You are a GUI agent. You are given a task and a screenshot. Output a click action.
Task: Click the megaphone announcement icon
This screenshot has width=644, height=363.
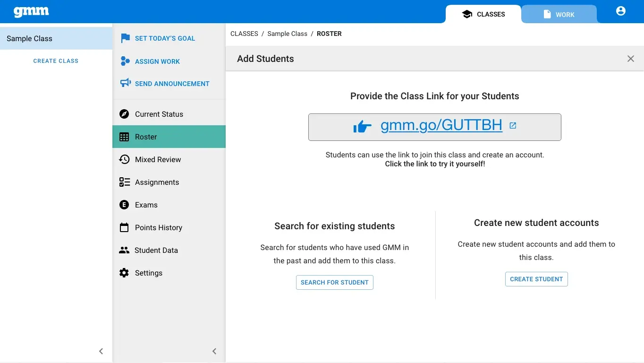[125, 83]
